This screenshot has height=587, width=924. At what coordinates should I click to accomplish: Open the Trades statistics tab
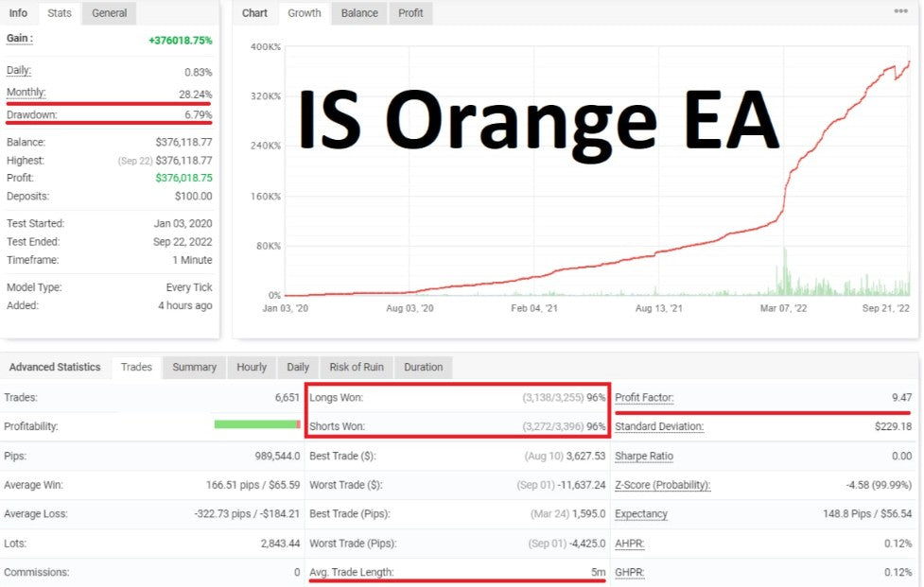[x=136, y=367]
